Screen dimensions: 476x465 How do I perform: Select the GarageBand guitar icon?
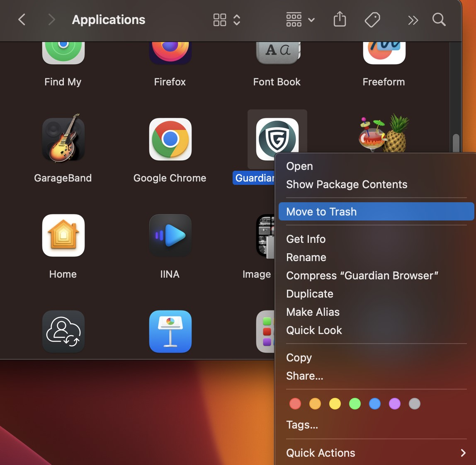click(63, 139)
